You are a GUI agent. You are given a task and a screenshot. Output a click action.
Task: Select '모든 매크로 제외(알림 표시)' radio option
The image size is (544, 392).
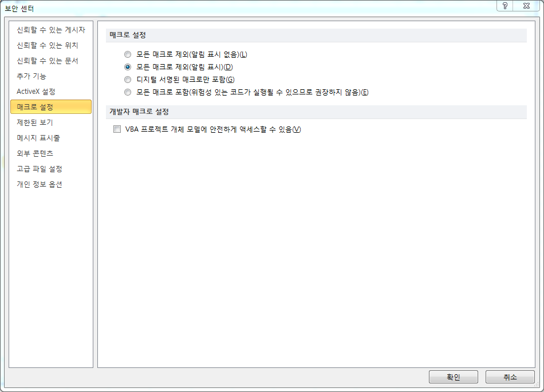(x=128, y=67)
